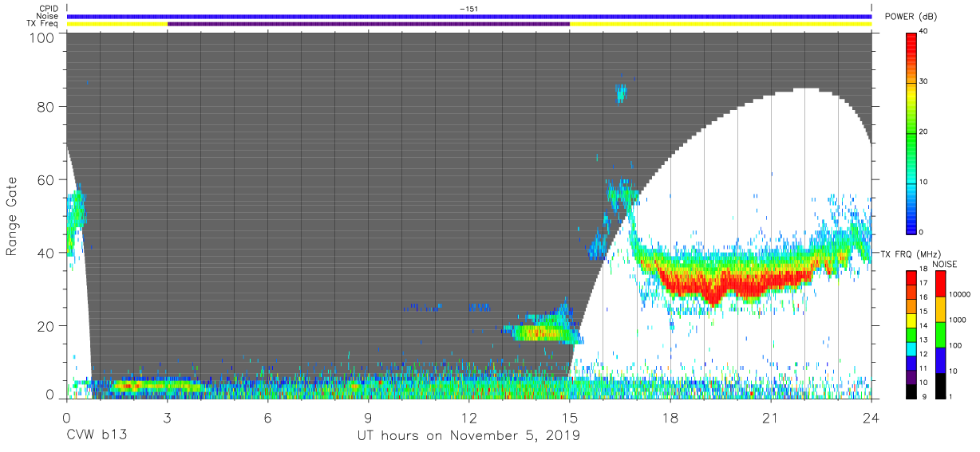
Task: Click the 24 tick on the UT hours axis
Action: [x=871, y=417]
